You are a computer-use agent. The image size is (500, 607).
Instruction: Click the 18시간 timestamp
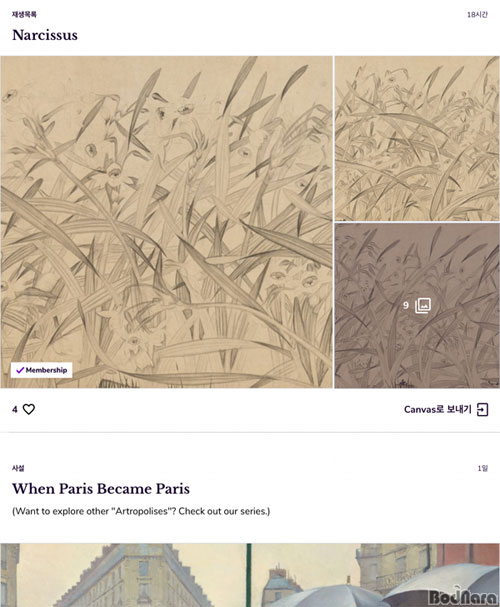[477, 14]
